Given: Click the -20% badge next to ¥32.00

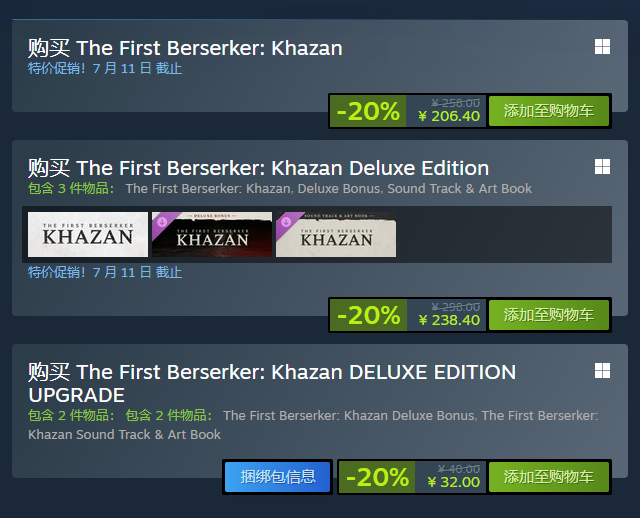Looking at the screenshot, I should [377, 476].
